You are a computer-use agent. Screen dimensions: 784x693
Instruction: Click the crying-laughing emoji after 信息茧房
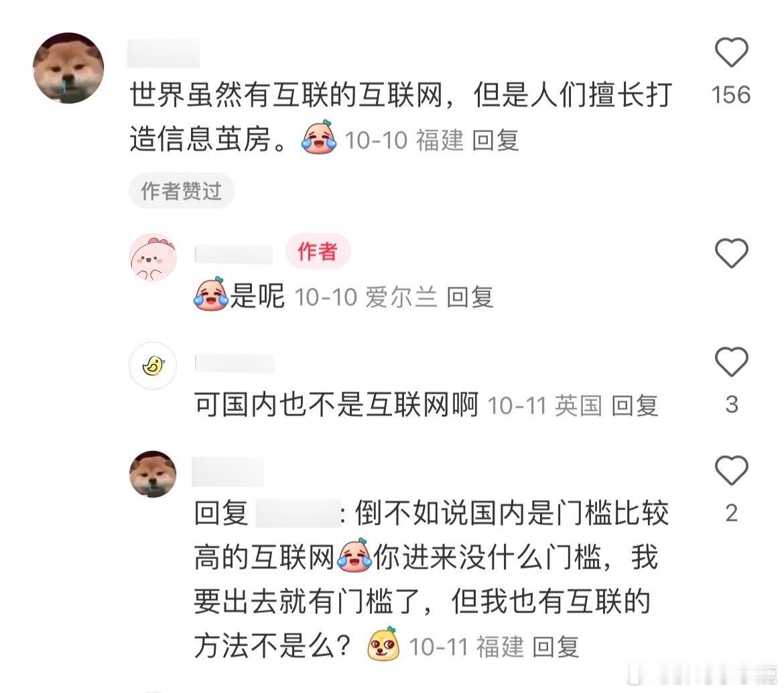(318, 137)
